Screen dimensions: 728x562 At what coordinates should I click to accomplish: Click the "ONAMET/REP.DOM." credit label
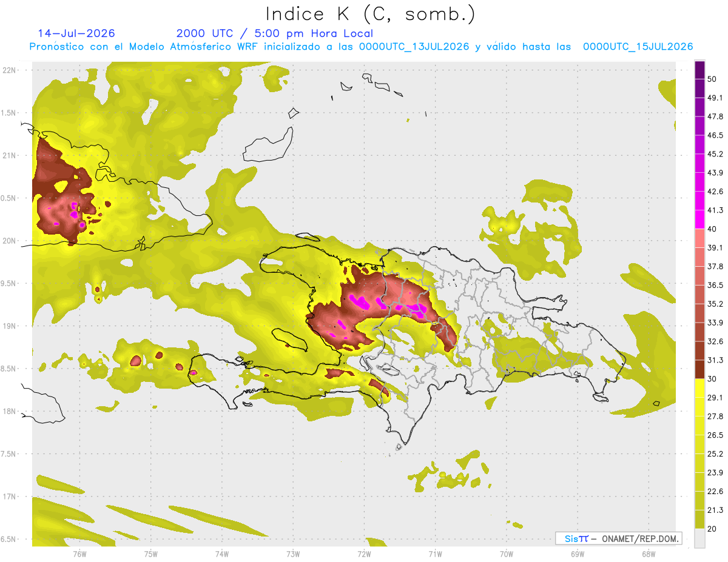(640, 538)
